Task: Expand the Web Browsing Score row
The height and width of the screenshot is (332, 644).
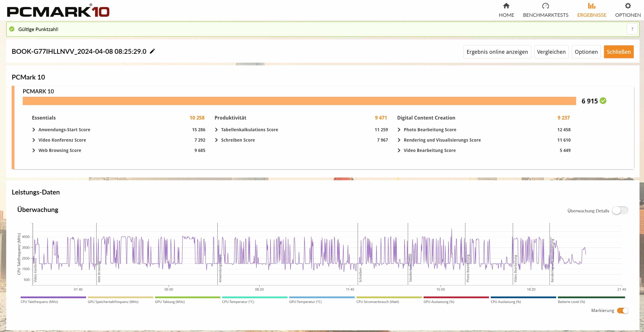Action: [x=34, y=150]
